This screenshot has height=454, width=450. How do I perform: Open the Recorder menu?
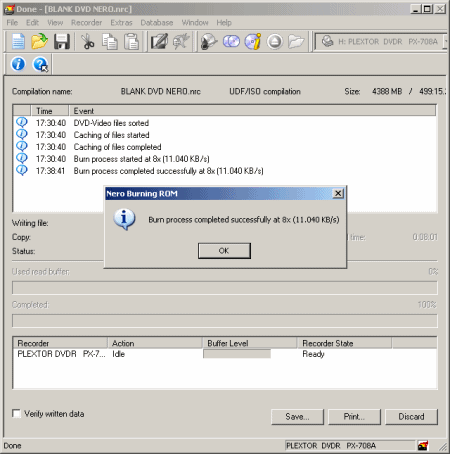pos(86,23)
